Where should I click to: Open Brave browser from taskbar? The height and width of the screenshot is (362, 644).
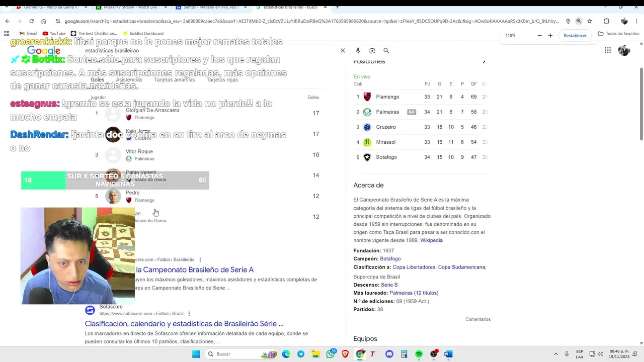coord(345,354)
